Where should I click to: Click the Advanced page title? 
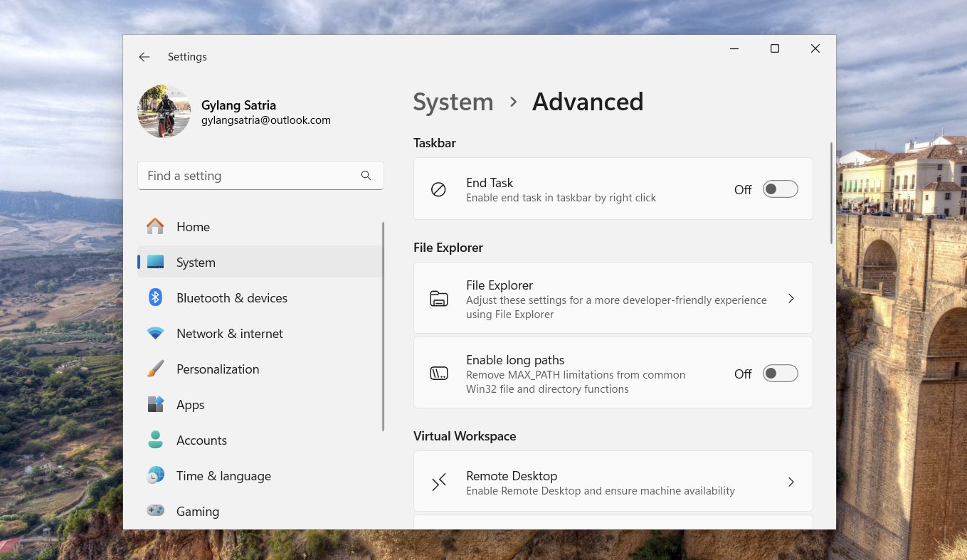tap(588, 102)
